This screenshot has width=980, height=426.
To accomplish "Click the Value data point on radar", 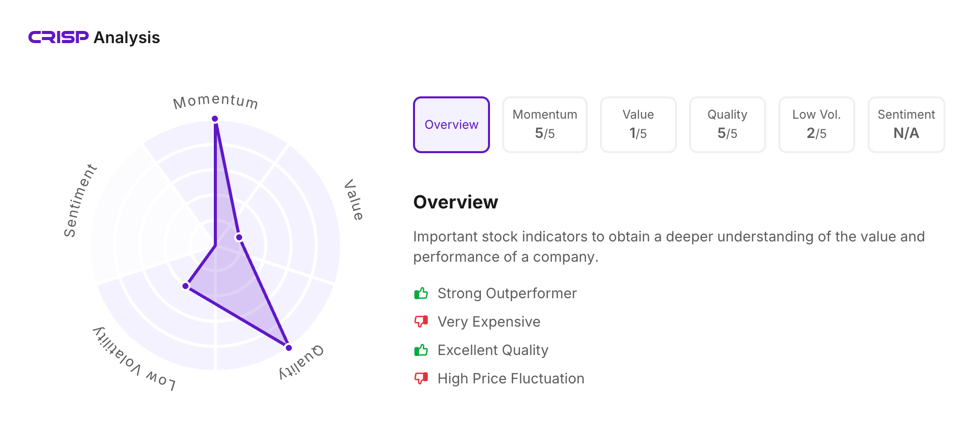I will pyautogui.click(x=239, y=237).
